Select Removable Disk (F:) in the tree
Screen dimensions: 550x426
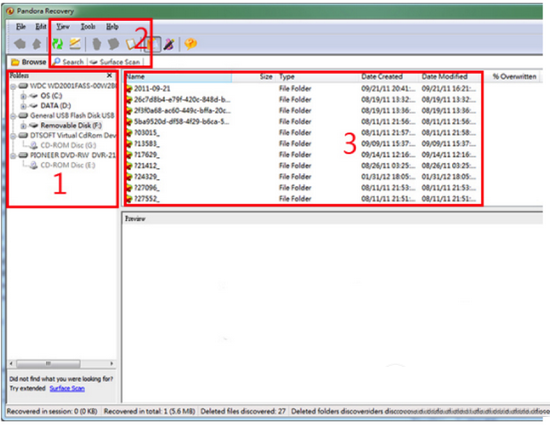coord(71,125)
